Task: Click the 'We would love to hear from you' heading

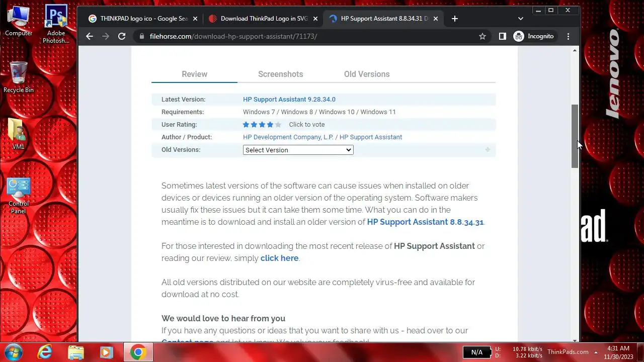Action: (223, 318)
